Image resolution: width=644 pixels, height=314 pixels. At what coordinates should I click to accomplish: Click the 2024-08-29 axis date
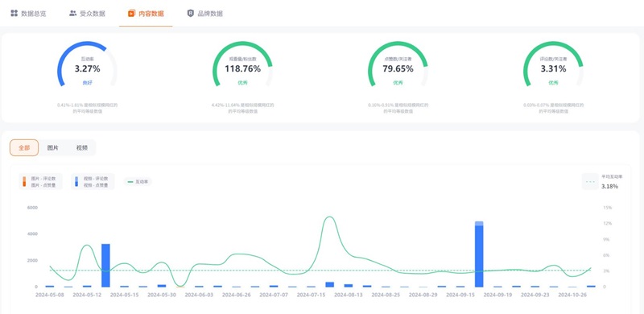[x=423, y=295]
